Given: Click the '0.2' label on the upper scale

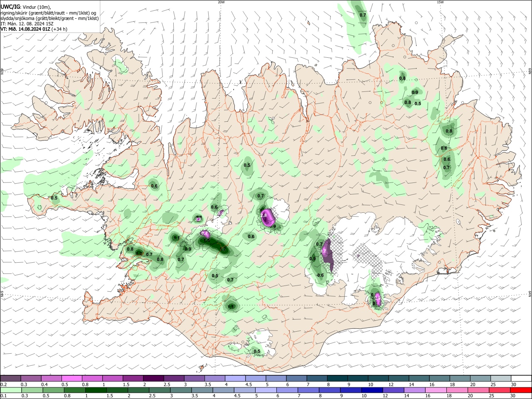Looking at the screenshot, I should click(x=3, y=384).
